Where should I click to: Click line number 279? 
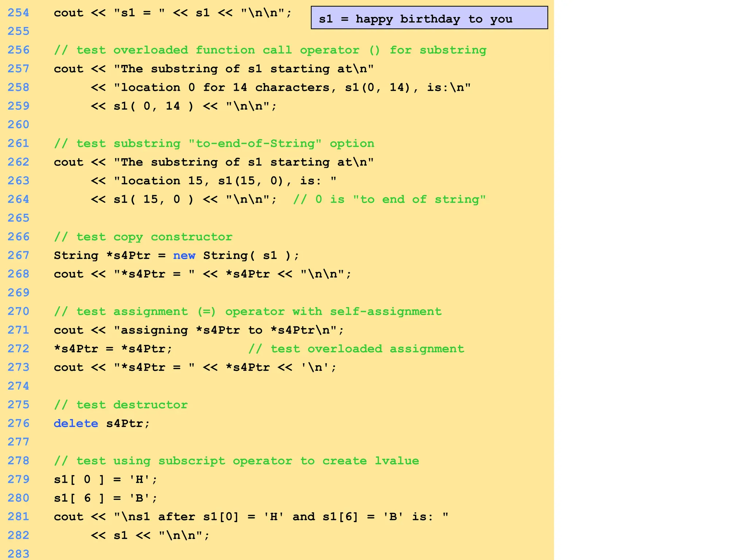[x=18, y=479]
